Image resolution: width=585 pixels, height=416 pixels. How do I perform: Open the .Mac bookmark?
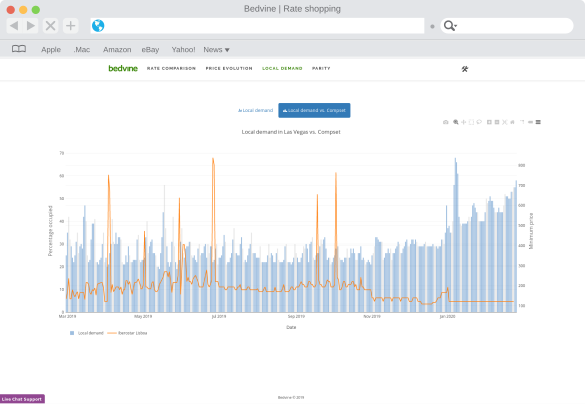(82, 50)
